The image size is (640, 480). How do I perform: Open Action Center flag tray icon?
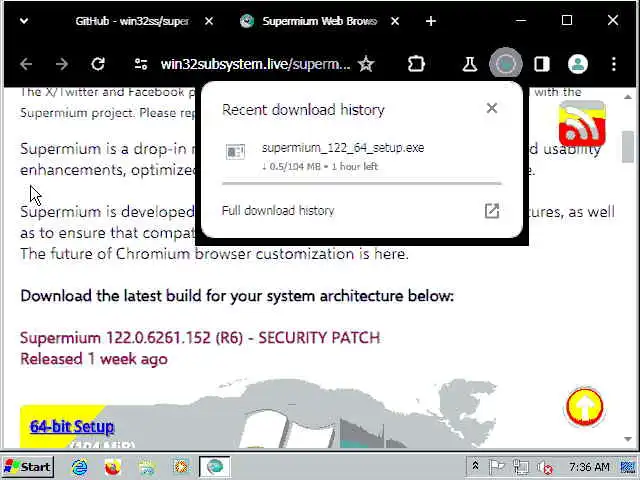click(496, 467)
